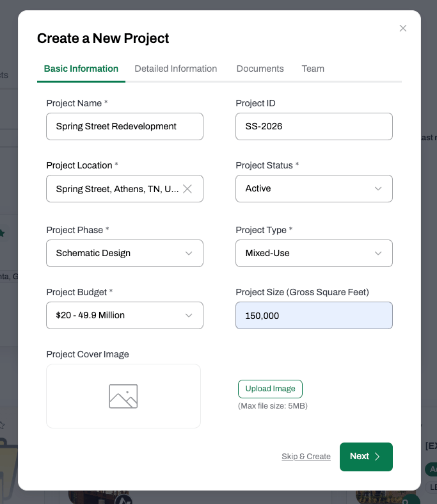The width and height of the screenshot is (437, 504).
Task: Expand the Project Budget dropdown
Action: (125, 315)
